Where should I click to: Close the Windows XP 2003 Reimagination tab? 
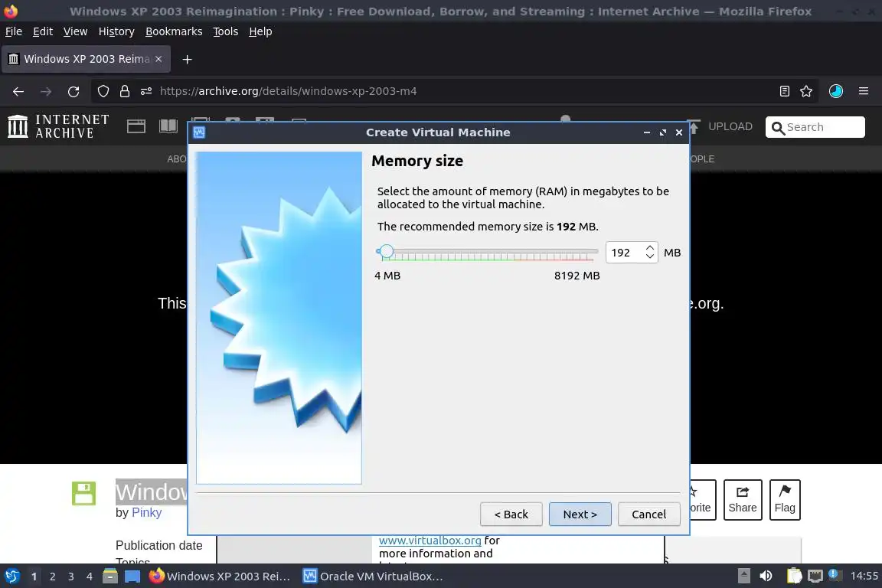click(158, 59)
